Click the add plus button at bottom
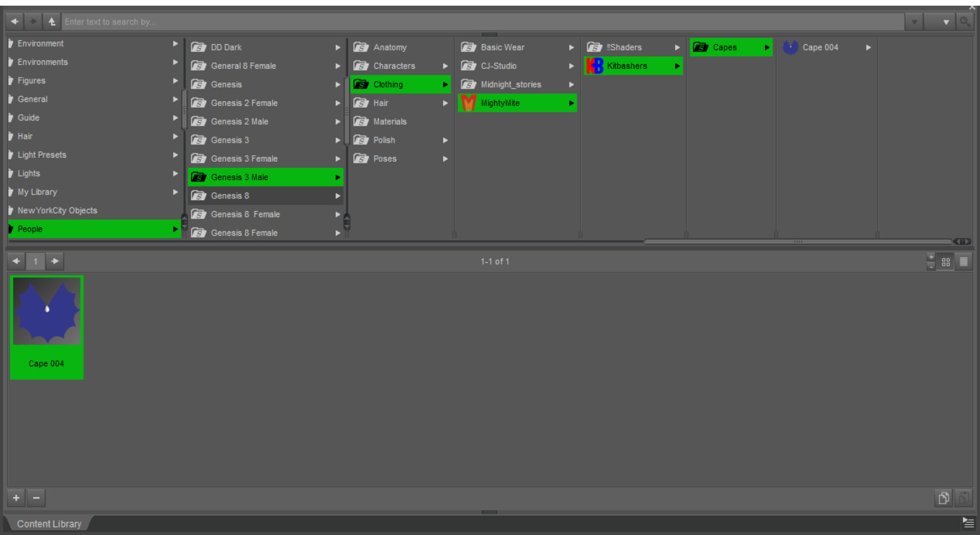The height and width of the screenshot is (535, 980). pyautogui.click(x=16, y=498)
